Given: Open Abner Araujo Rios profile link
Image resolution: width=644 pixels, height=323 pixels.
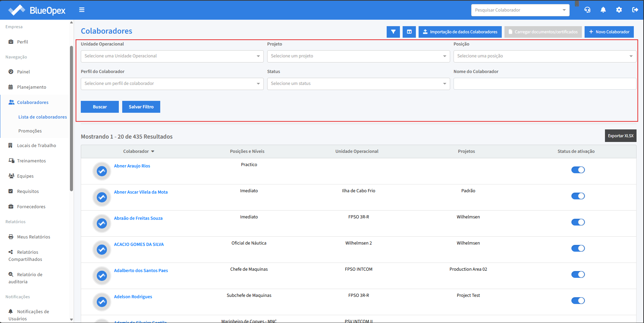Looking at the screenshot, I should 132,166.
